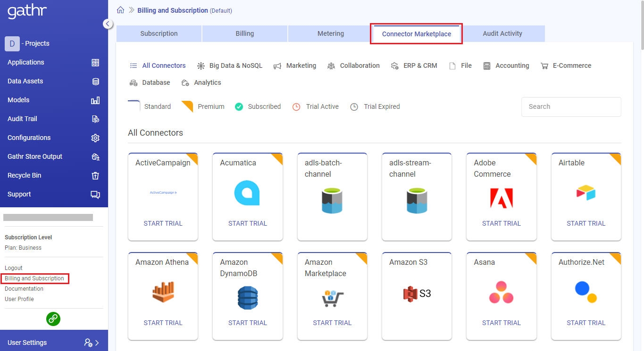Switch to the Billing tab
This screenshot has height=351, width=644.
pos(245,33)
